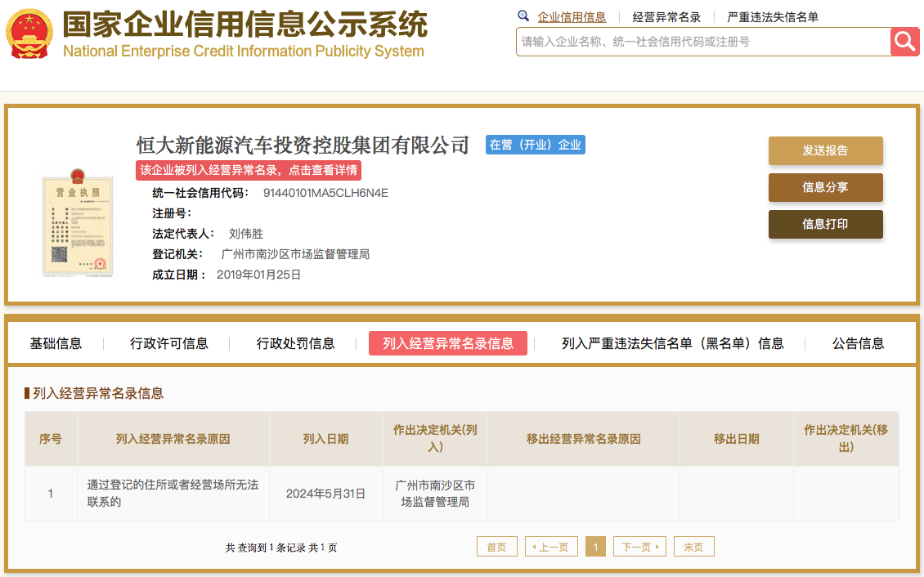
Task: Switch to the 行政许可信息 tab
Action: [169, 343]
